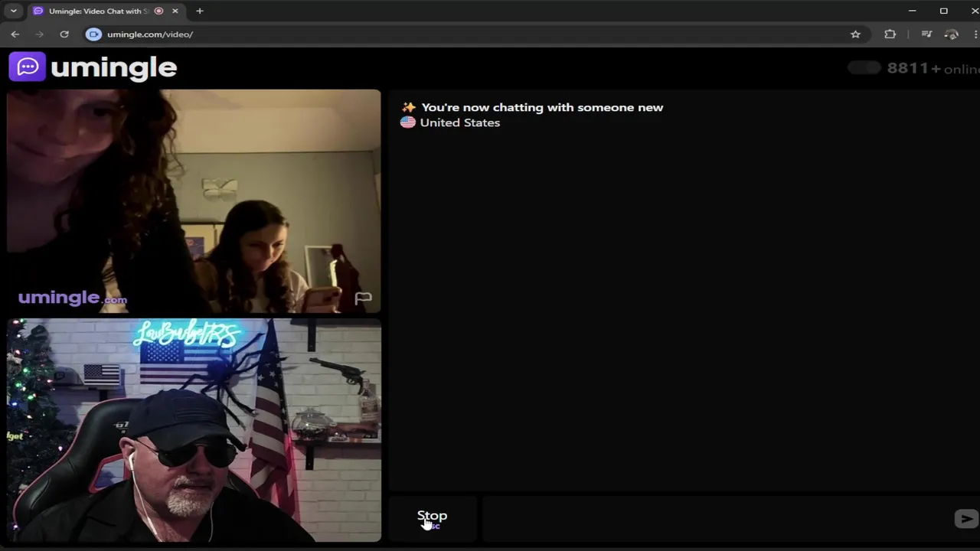Image resolution: width=980 pixels, height=551 pixels.
Task: Click the stranger's video feed
Action: point(194,201)
